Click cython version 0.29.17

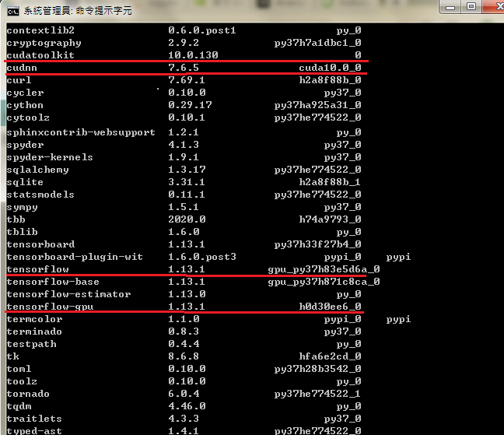(190, 105)
